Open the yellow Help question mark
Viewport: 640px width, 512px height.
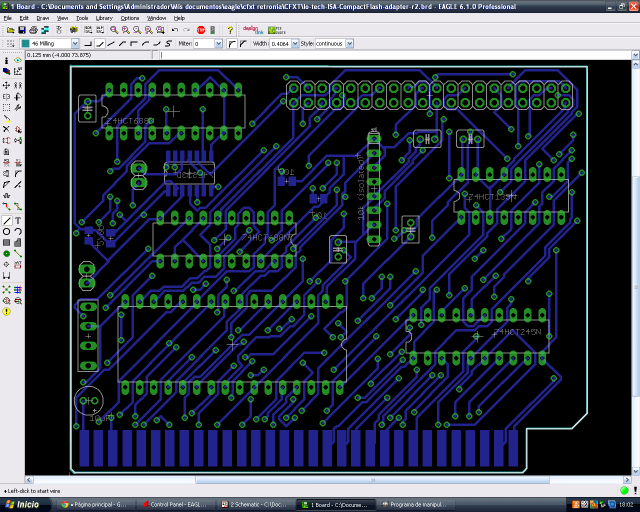[230, 30]
